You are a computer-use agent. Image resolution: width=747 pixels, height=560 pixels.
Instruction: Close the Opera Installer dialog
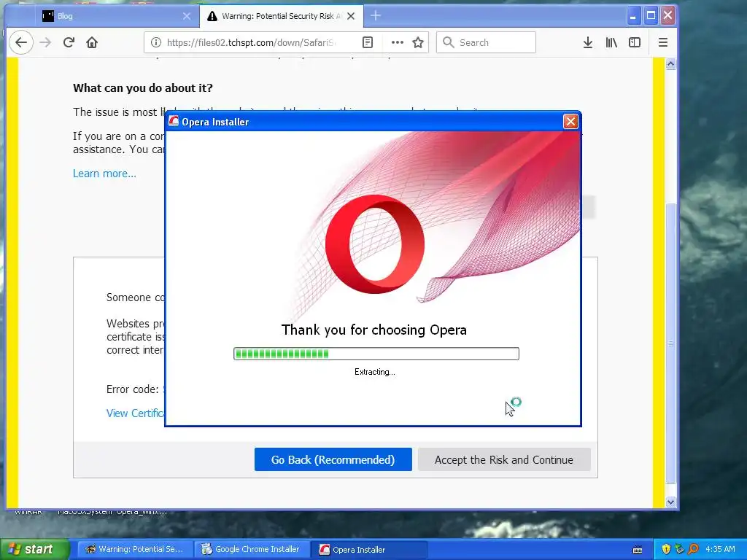point(570,122)
